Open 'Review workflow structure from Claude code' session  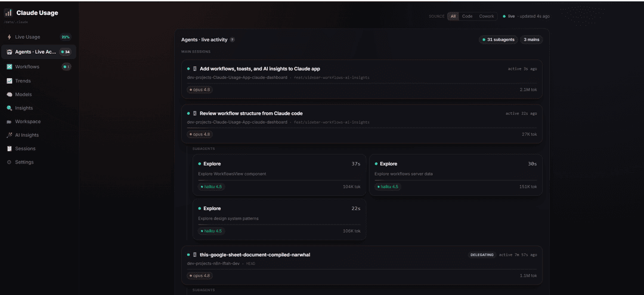pyautogui.click(x=251, y=113)
